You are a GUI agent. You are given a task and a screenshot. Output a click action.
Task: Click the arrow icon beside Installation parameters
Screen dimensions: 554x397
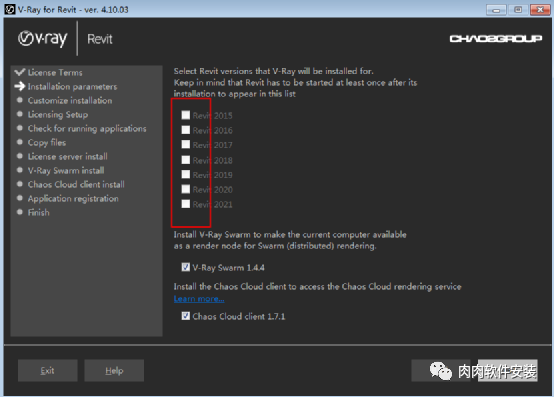(x=20, y=86)
